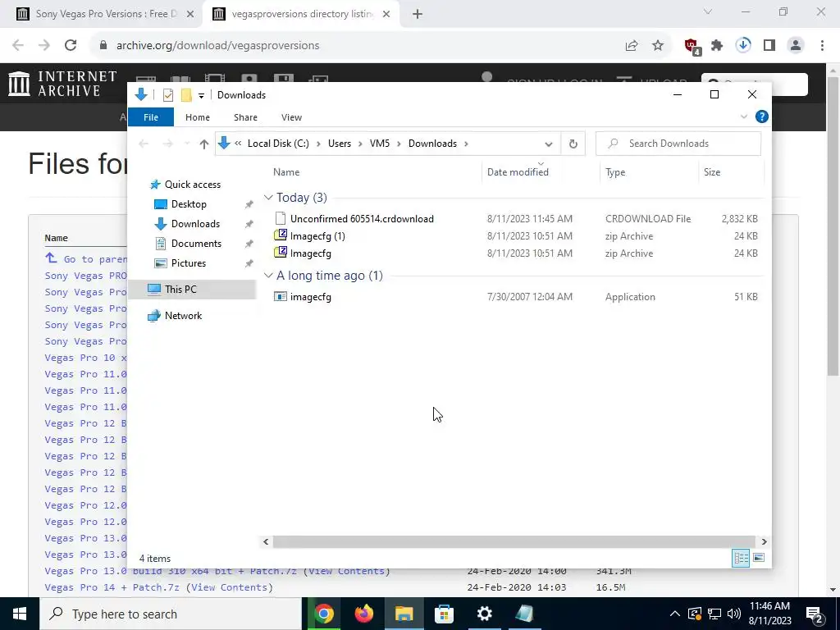
Task: Bookmark this page star icon
Action: [658, 46]
